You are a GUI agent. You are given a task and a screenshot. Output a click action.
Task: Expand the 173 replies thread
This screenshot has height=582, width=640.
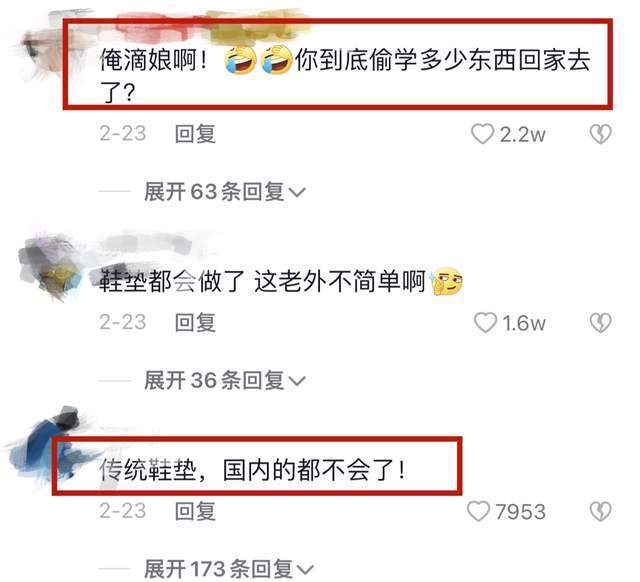(x=228, y=568)
